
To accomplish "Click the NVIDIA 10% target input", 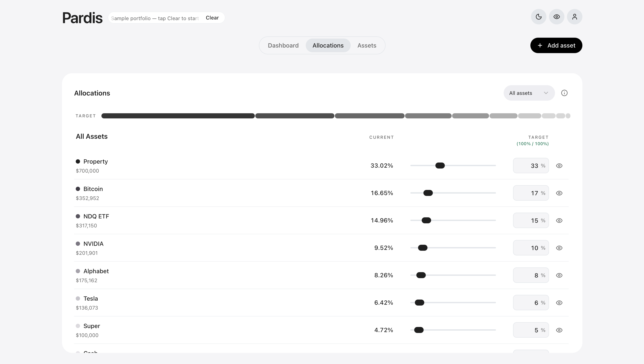I will pos(531,248).
